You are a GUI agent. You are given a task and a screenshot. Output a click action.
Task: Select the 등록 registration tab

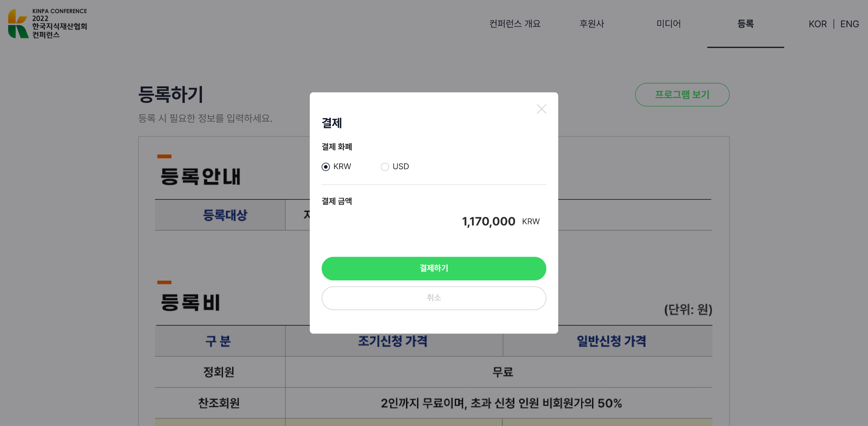pyautogui.click(x=745, y=24)
